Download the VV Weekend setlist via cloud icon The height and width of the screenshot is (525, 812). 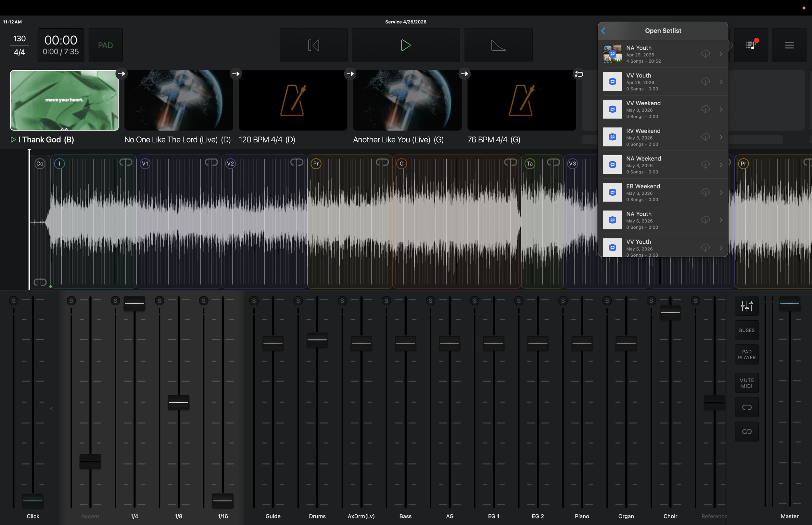(x=705, y=109)
